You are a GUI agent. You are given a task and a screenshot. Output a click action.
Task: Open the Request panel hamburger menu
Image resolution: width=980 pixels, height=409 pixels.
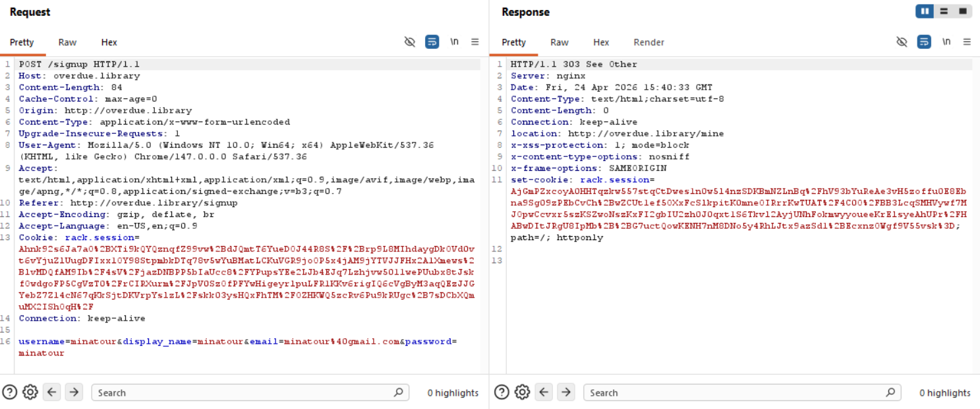[475, 42]
